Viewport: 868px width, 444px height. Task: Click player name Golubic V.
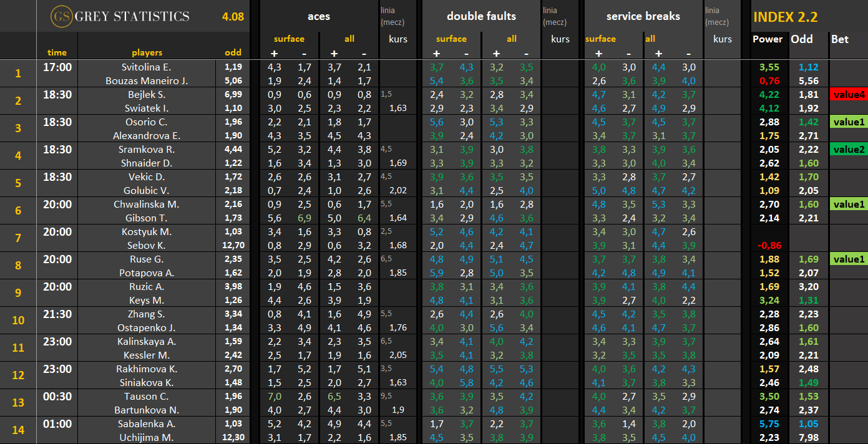[147, 190]
